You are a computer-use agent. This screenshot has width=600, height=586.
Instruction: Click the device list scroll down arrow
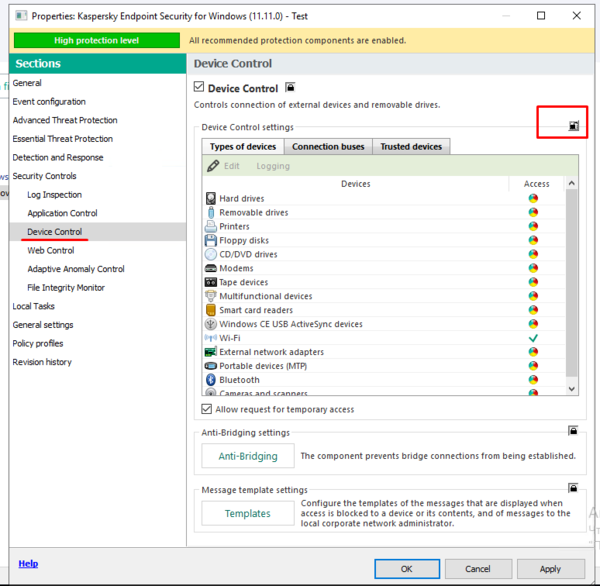(x=572, y=389)
